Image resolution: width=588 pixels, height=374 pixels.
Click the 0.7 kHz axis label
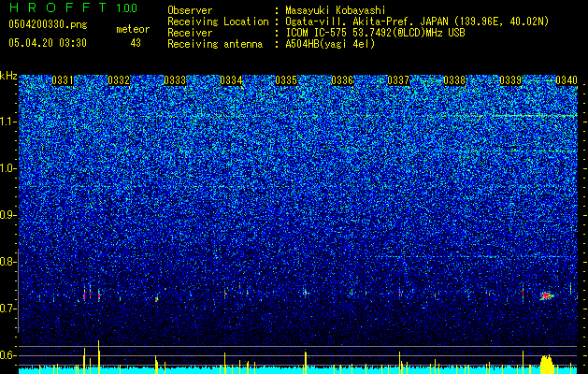click(x=7, y=309)
